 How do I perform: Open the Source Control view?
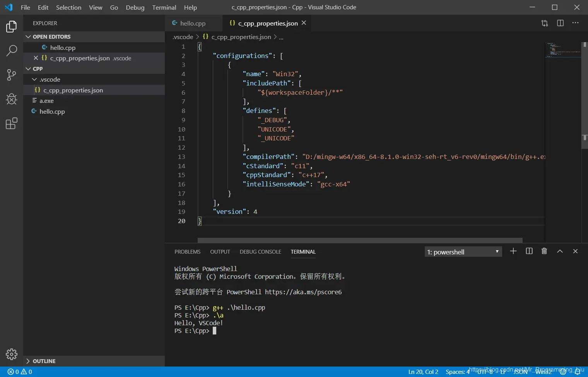pyautogui.click(x=12, y=75)
